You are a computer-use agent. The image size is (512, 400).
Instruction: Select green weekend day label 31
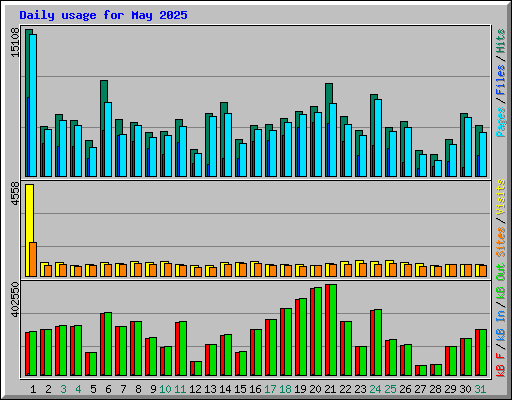point(480,389)
